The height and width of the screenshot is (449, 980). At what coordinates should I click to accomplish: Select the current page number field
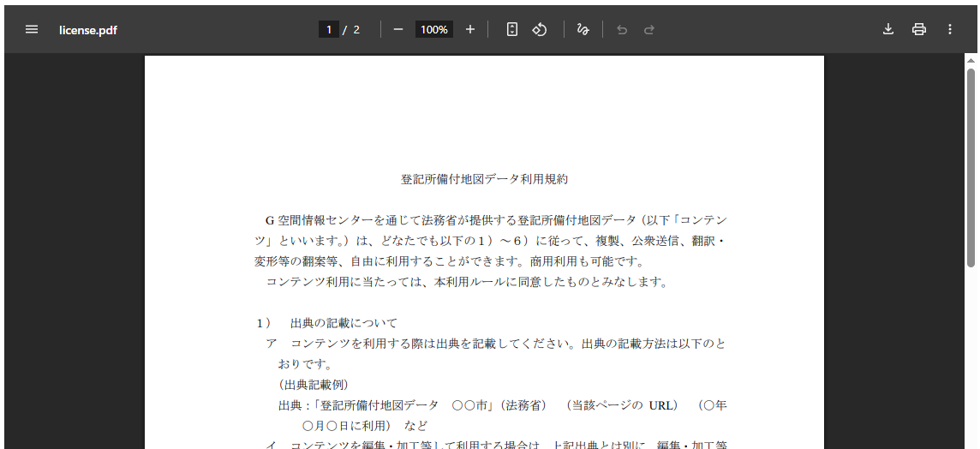click(329, 29)
